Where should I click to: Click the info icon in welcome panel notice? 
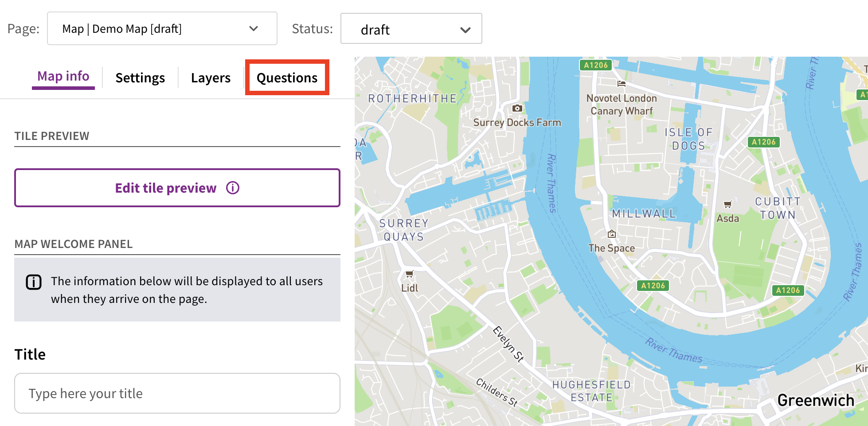(x=34, y=282)
